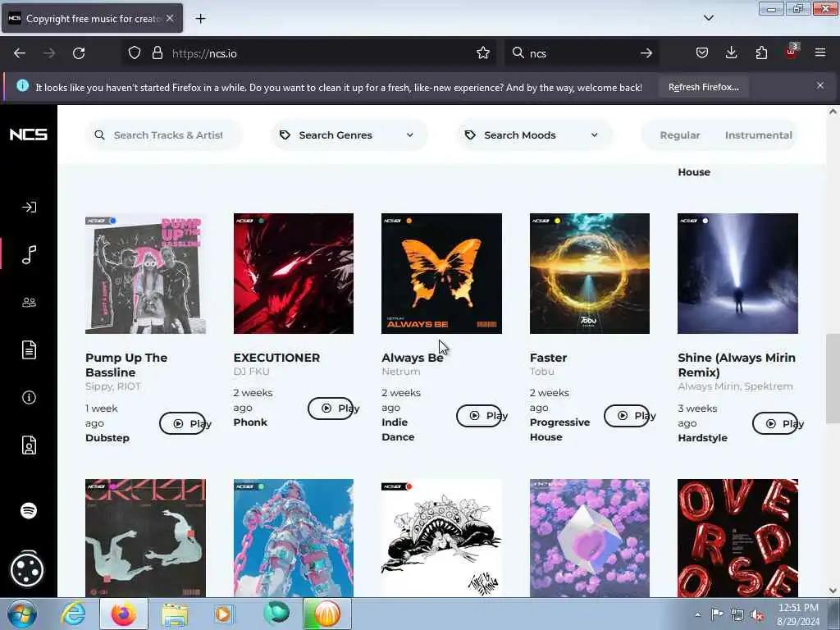Open artist Tobu link
Viewport: 840px width, 630px height.
click(541, 372)
